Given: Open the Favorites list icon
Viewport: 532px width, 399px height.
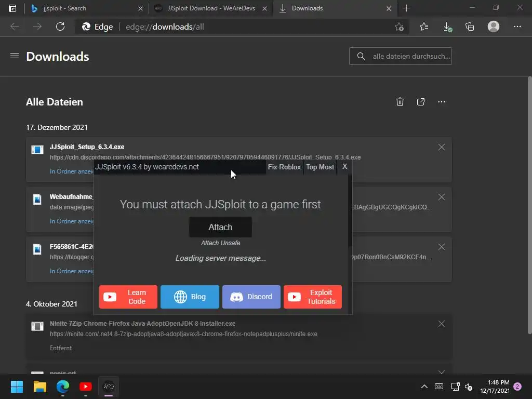Looking at the screenshot, I should point(424,26).
